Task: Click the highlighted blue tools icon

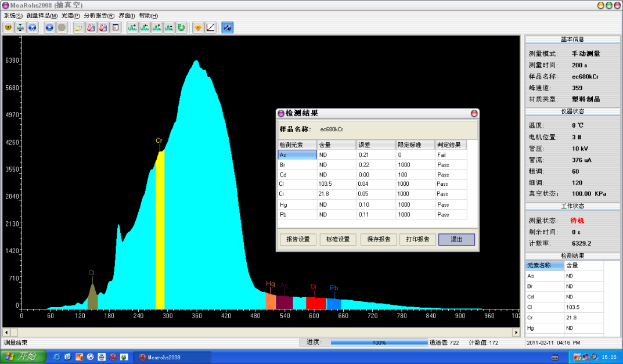Action: pyautogui.click(x=227, y=27)
